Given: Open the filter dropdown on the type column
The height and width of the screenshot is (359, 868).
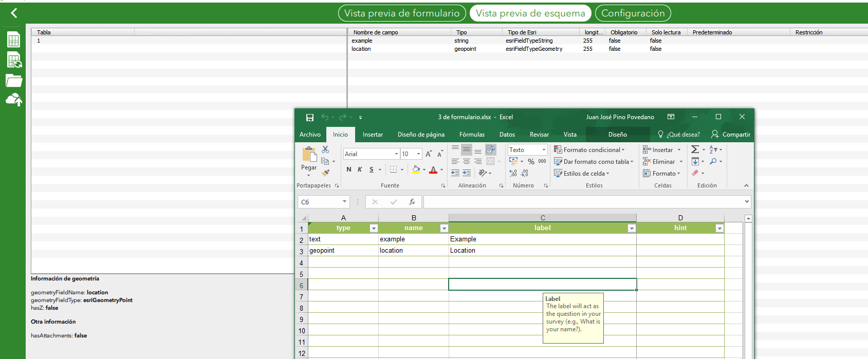Looking at the screenshot, I should (374, 229).
